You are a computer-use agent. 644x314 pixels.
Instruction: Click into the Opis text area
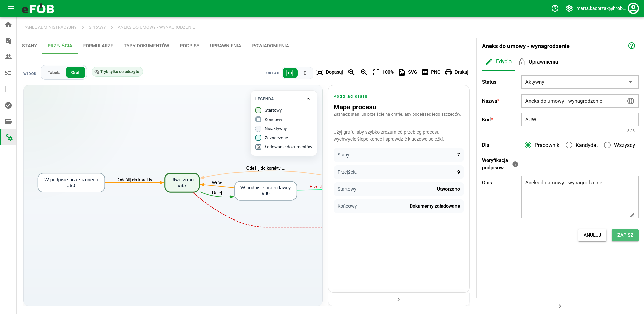[x=580, y=197]
